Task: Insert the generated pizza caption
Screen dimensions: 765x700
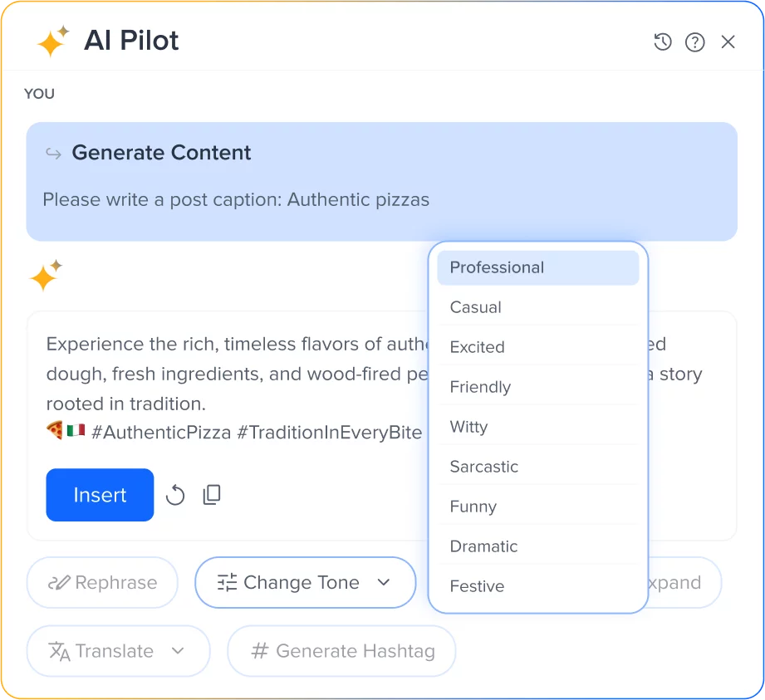Action: (x=100, y=494)
